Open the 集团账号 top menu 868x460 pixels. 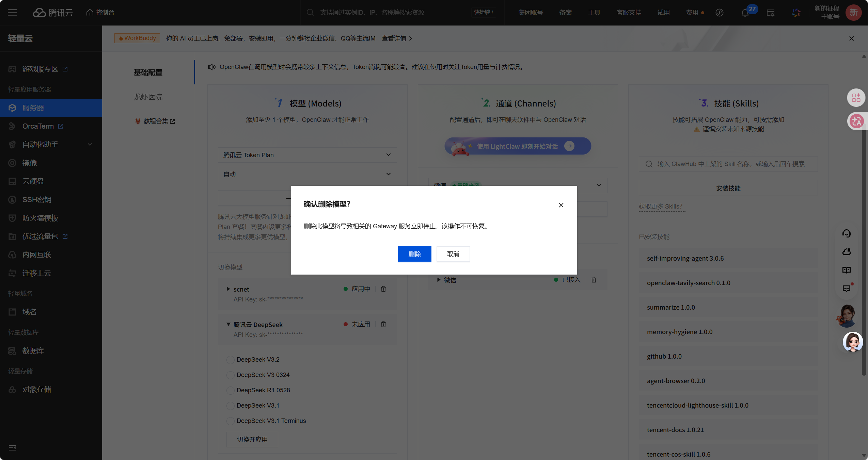coord(531,13)
